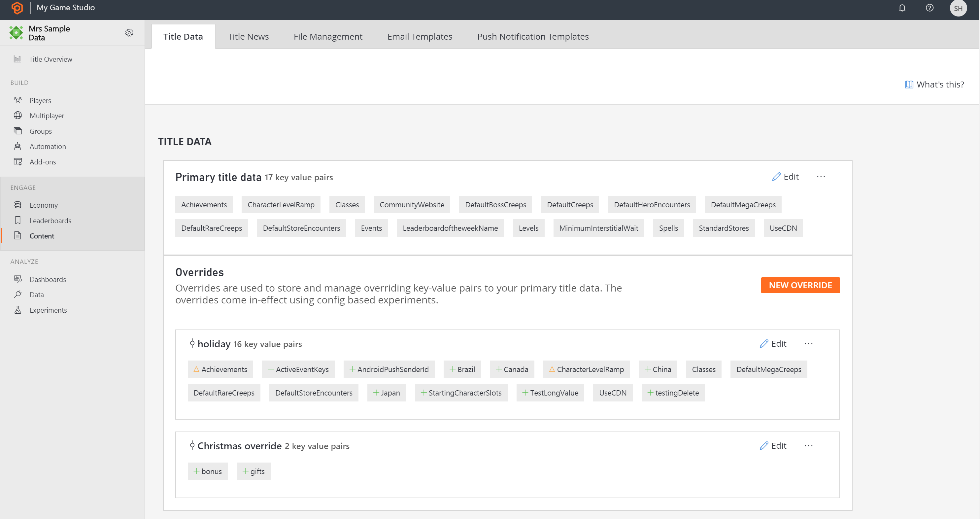This screenshot has width=980, height=519.
Task: Switch to the Title News tab
Action: click(248, 36)
